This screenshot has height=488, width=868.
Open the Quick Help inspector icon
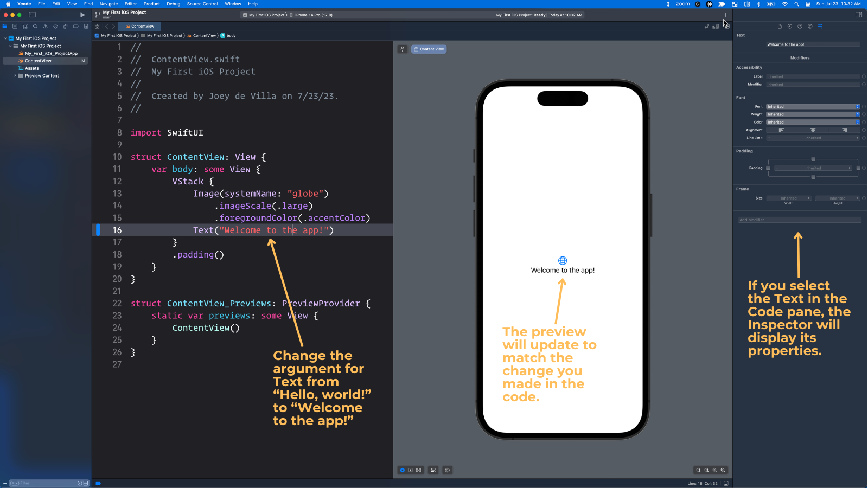click(800, 26)
